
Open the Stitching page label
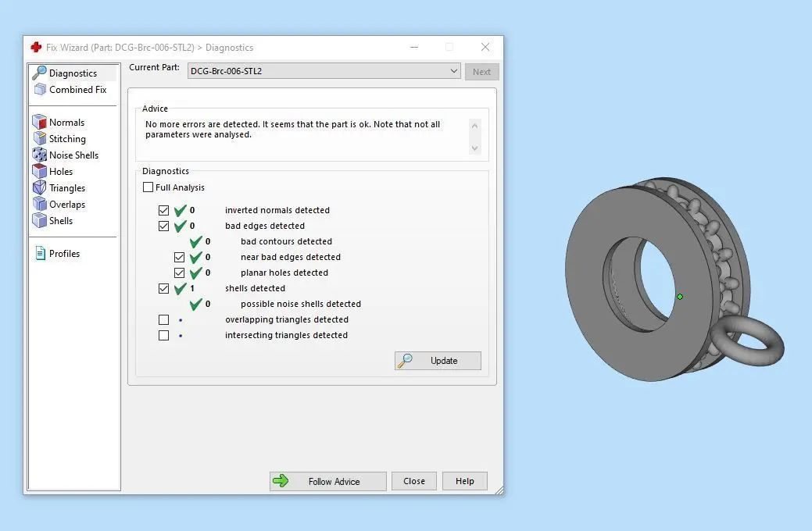tap(67, 139)
